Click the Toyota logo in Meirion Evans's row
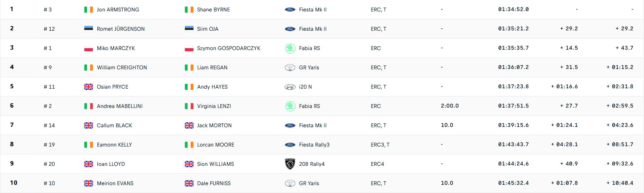The width and height of the screenshot is (644, 193). (290, 183)
